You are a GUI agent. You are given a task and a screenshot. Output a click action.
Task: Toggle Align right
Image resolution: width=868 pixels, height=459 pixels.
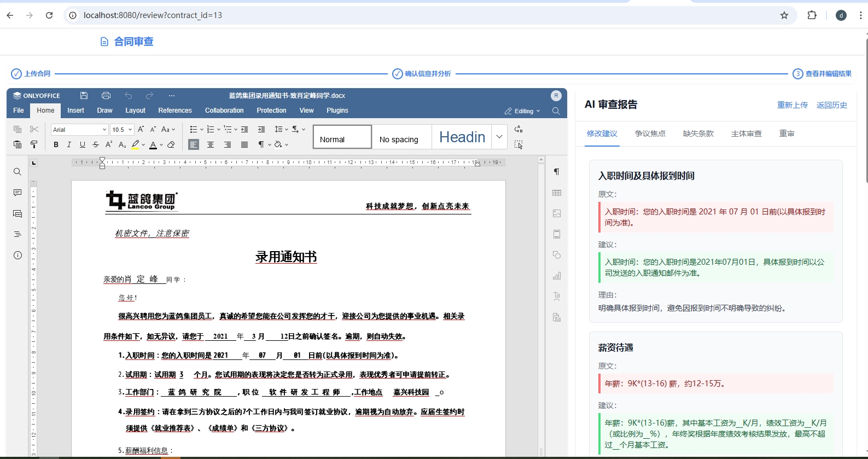[228, 144]
